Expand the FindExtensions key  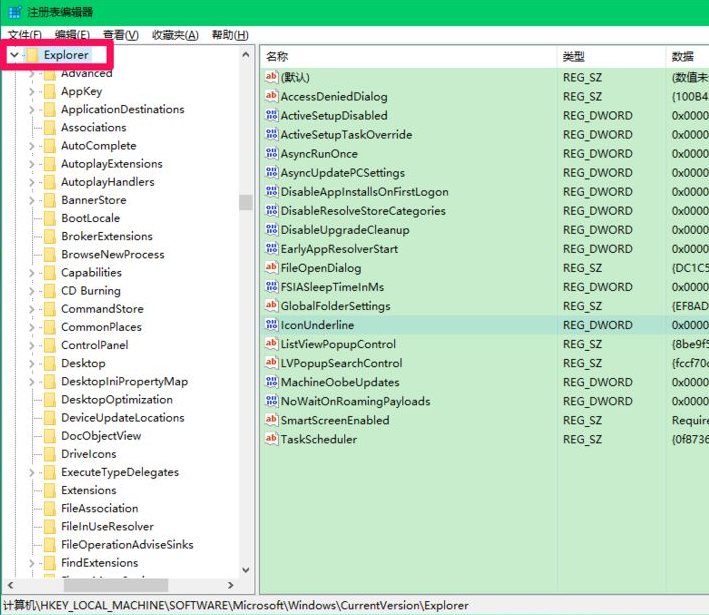click(31, 563)
